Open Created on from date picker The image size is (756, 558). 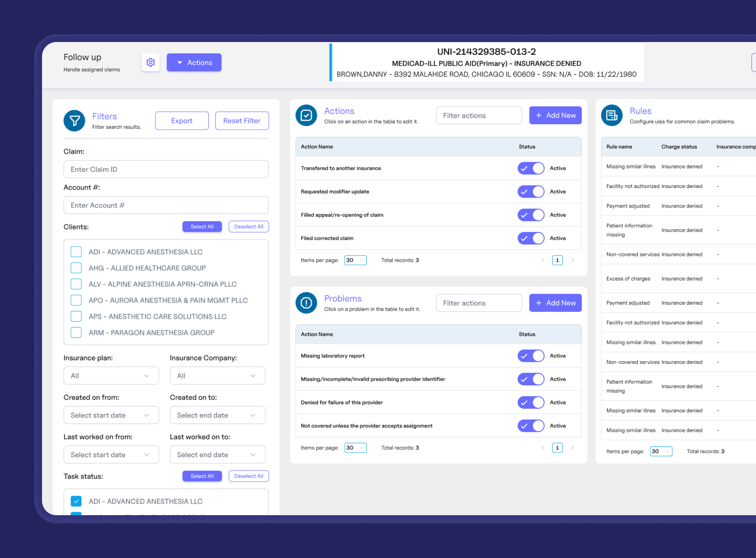[111, 415]
